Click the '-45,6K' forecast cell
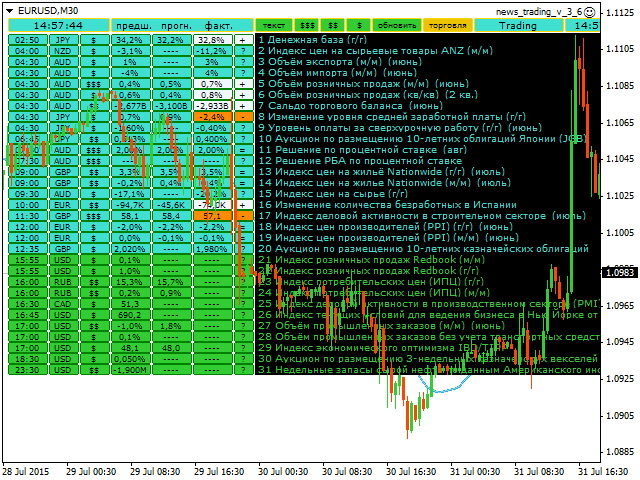Viewport: 640px width, 480px height. point(171,205)
